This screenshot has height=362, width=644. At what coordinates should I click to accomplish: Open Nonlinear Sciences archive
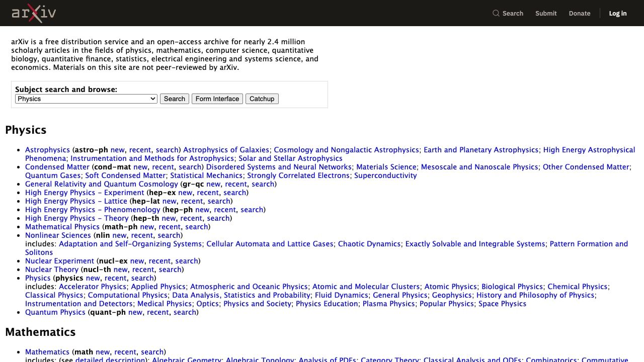pos(58,235)
